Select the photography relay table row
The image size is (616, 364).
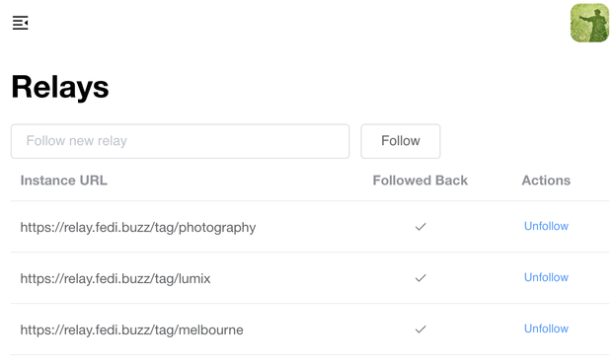[310, 227]
